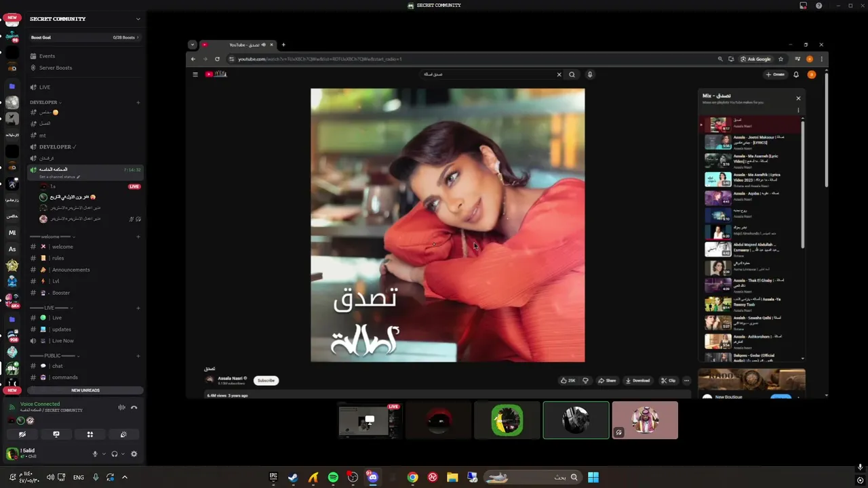
Task: Click the YouTube dislike thumbs-down icon
Action: pyautogui.click(x=586, y=381)
